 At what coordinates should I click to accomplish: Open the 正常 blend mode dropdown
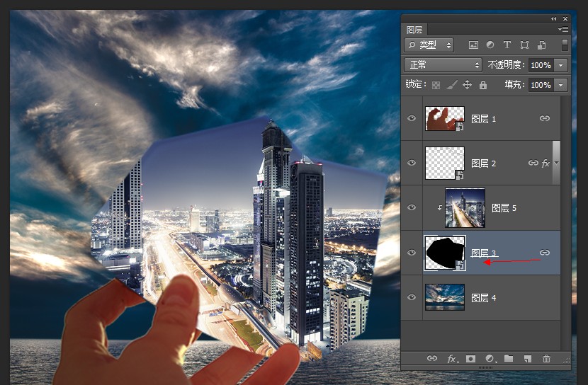(443, 65)
